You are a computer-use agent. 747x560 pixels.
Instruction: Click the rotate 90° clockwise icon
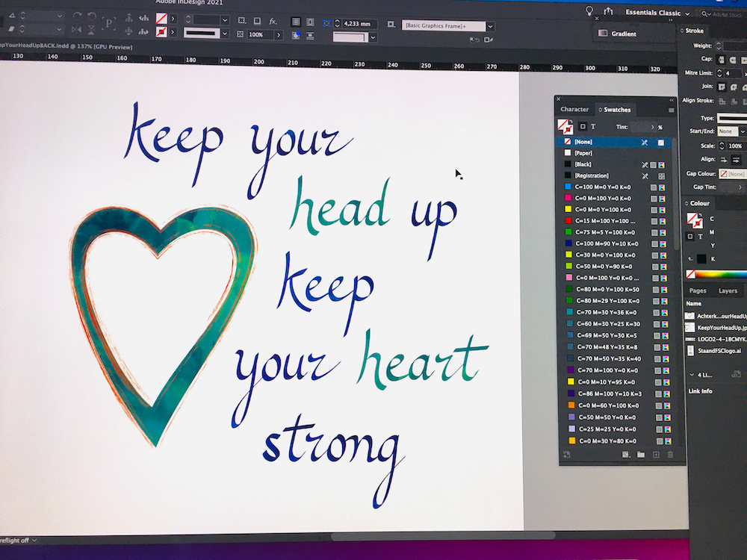pyautogui.click(x=77, y=17)
